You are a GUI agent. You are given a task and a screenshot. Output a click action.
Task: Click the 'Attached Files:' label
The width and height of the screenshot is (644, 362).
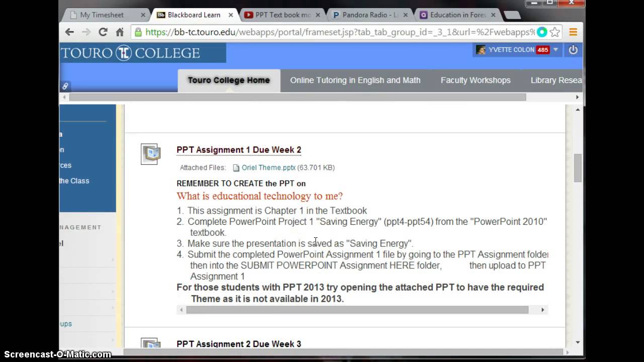pyautogui.click(x=203, y=168)
